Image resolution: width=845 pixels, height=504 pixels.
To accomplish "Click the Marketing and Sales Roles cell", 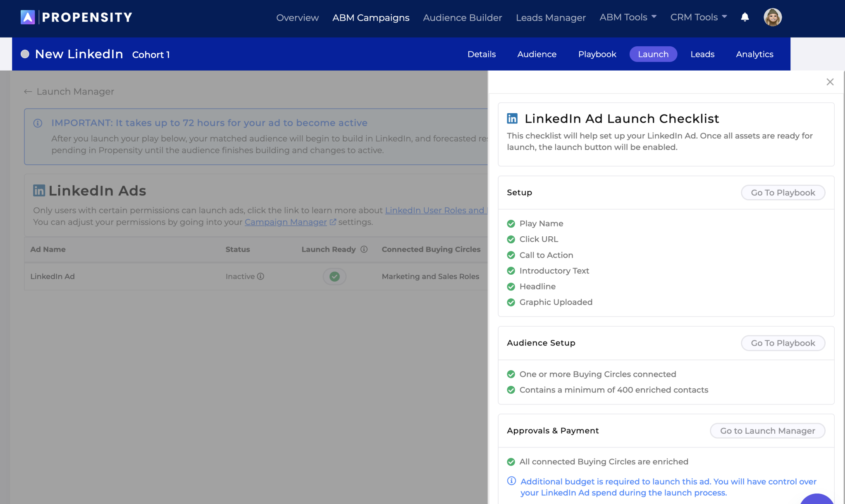I will tap(430, 276).
